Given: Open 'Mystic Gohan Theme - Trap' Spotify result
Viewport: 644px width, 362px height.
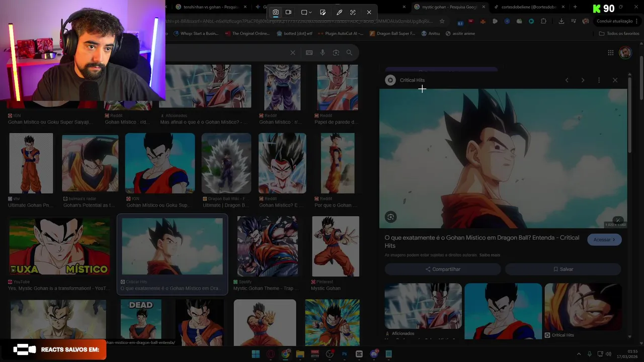Looking at the screenshot, I should [267, 246].
